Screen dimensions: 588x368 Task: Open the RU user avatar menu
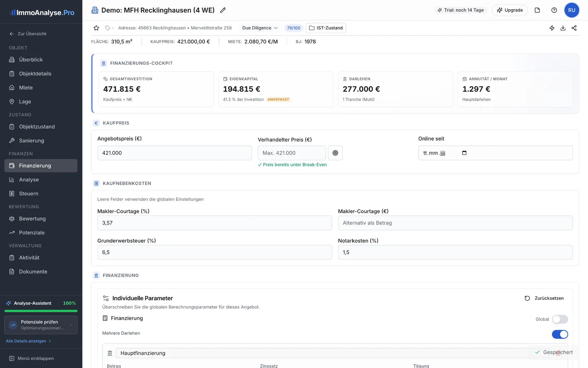click(x=571, y=10)
